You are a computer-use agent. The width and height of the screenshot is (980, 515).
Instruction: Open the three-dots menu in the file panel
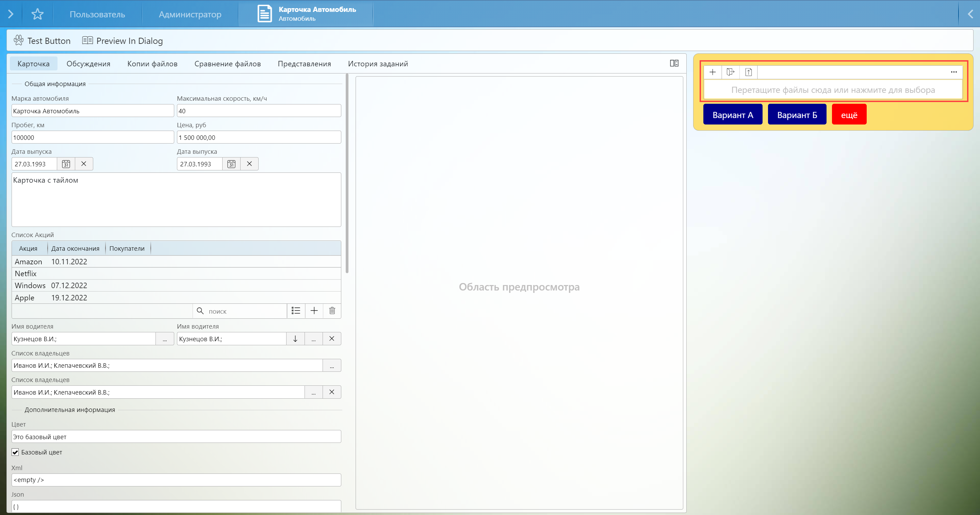(x=953, y=72)
